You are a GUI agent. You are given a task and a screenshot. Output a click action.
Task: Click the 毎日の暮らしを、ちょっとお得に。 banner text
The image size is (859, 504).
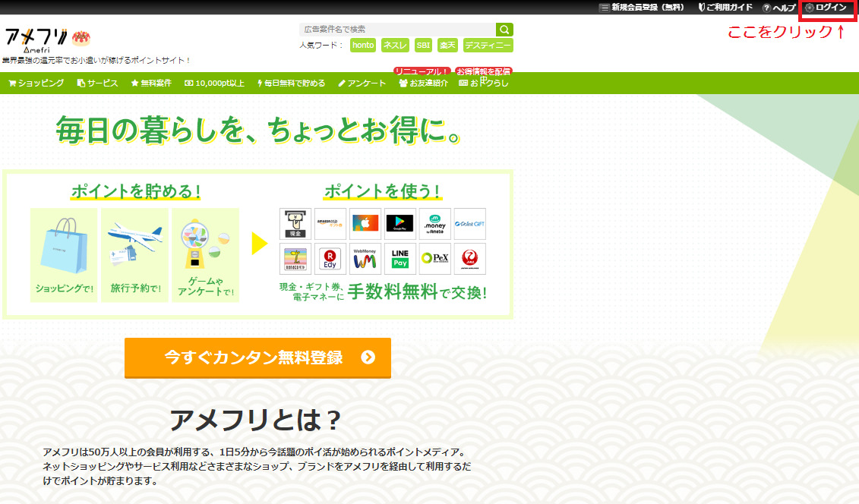coord(257,131)
